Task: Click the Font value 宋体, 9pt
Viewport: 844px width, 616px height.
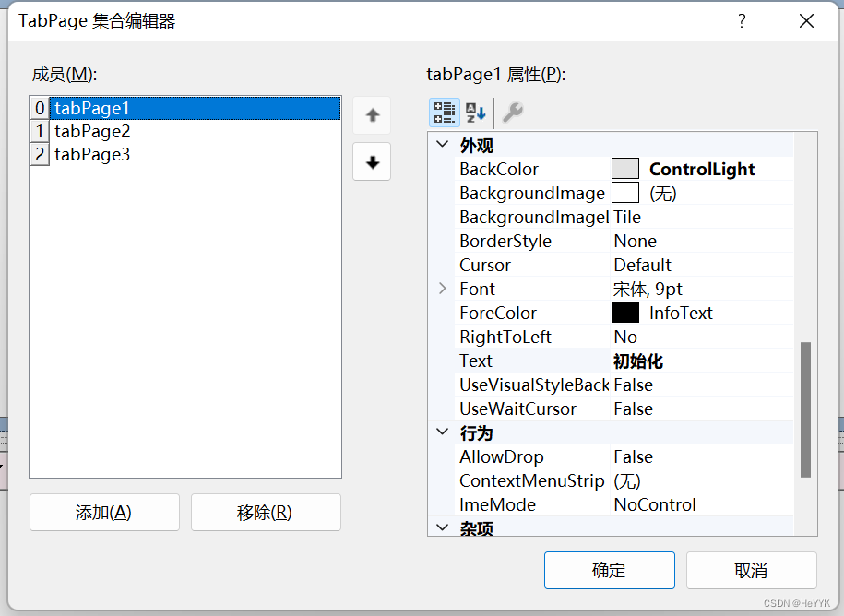Action: click(x=648, y=289)
